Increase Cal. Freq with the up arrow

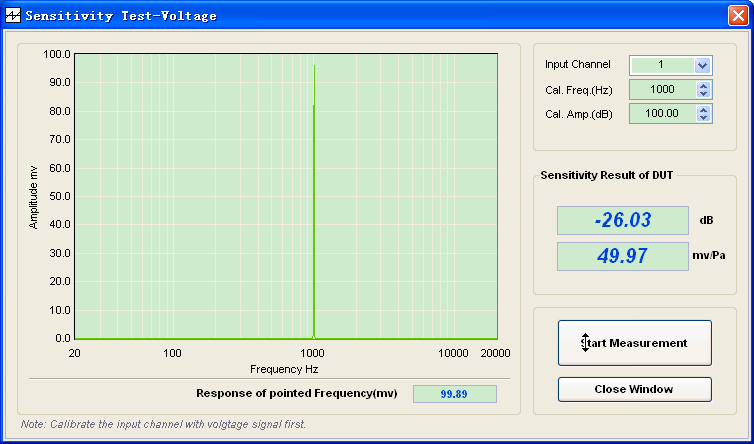[x=704, y=85]
